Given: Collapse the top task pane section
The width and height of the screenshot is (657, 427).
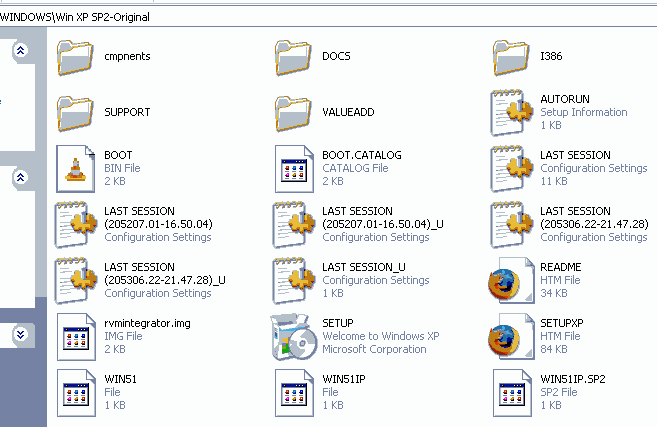Looking at the screenshot, I should coord(21,51).
